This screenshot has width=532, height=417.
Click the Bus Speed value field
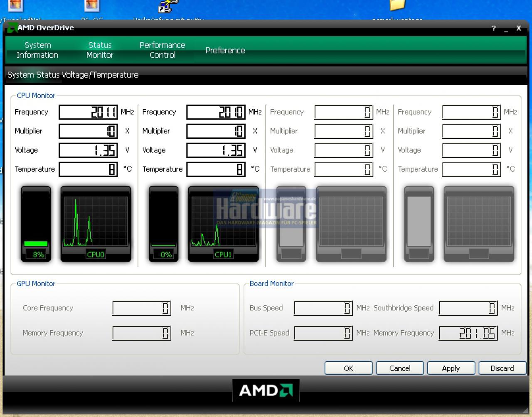[323, 308]
